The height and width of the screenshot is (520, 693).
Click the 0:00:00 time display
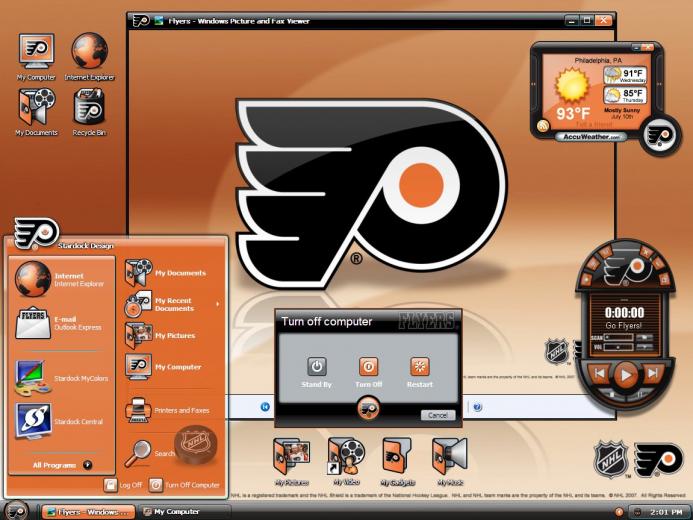coord(624,313)
